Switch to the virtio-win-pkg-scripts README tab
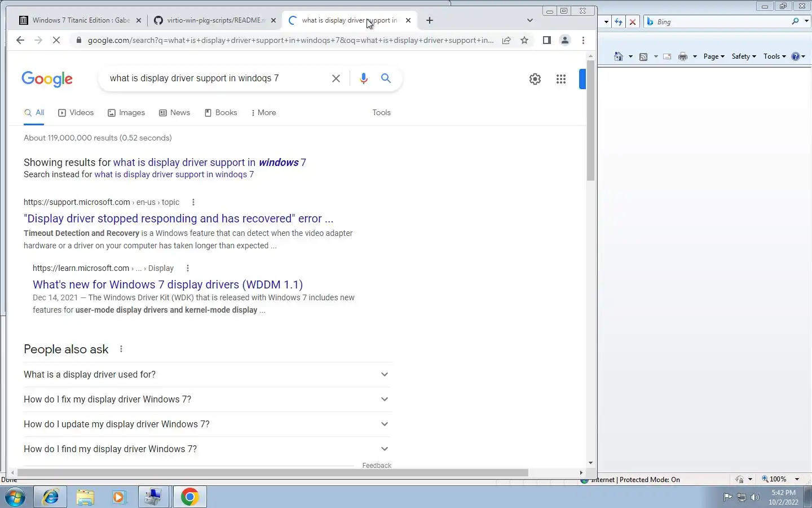 (x=215, y=20)
